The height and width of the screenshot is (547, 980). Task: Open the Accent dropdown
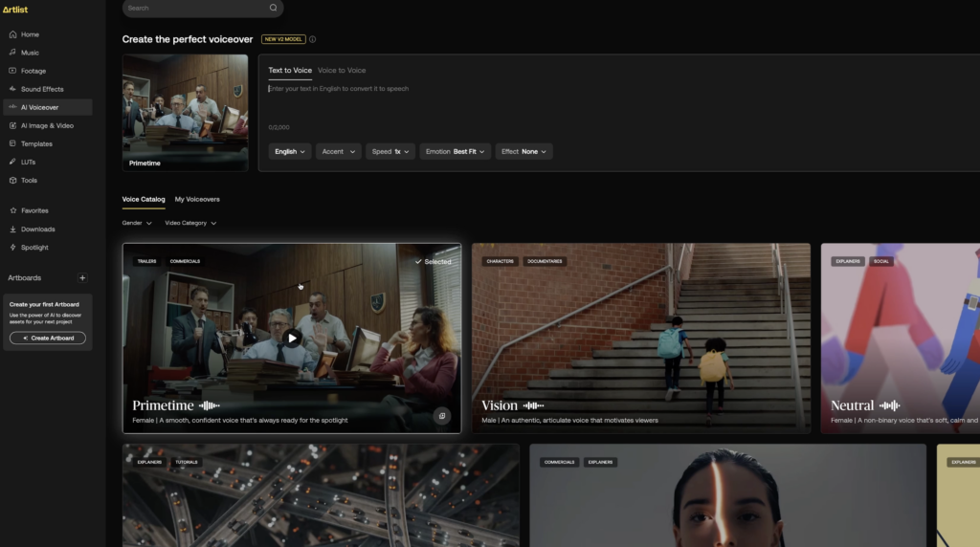point(338,151)
